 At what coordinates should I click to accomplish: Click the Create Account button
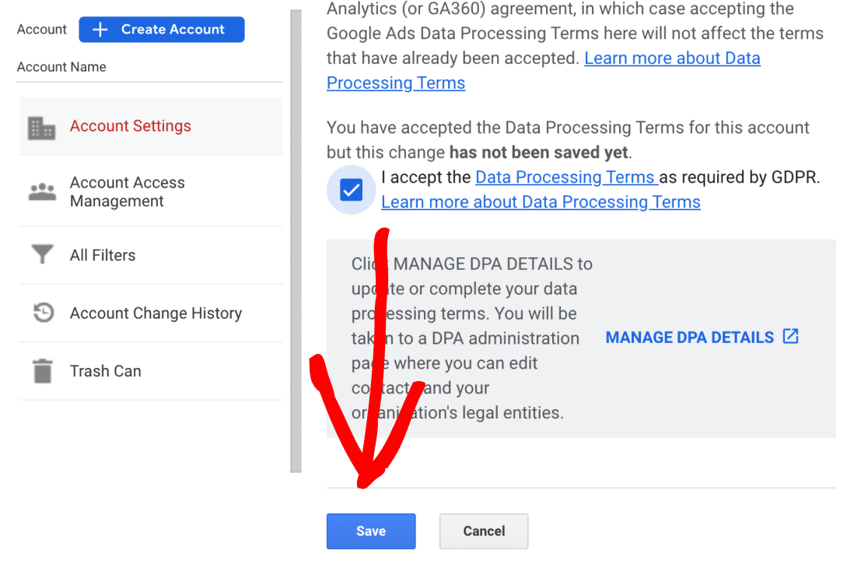[x=162, y=30]
